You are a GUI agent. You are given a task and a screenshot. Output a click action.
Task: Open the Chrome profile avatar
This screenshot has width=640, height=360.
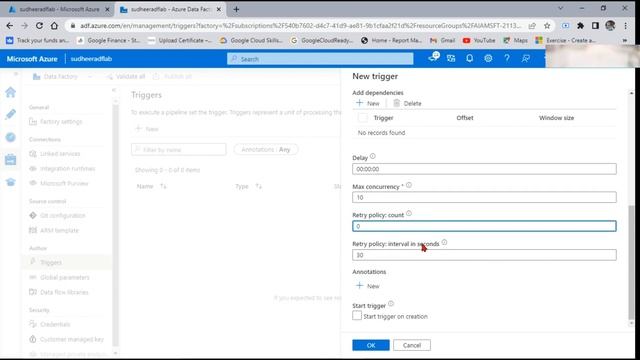(610, 26)
